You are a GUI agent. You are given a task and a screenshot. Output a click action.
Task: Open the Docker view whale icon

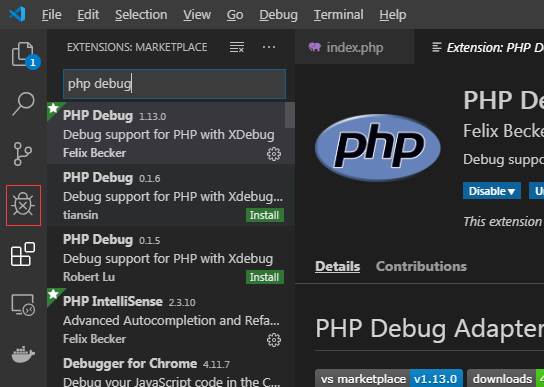point(23,354)
